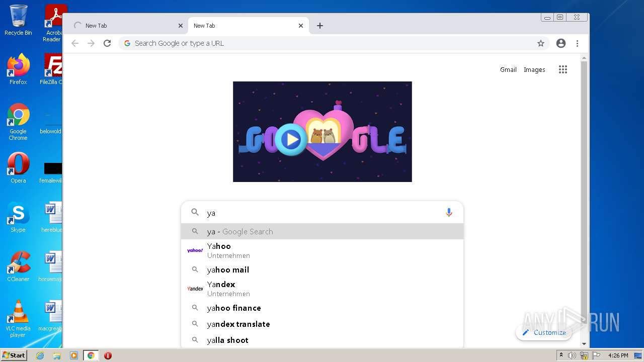Image resolution: width=644 pixels, height=362 pixels.
Task: Launch Firefox from the desktop
Action: point(18,69)
